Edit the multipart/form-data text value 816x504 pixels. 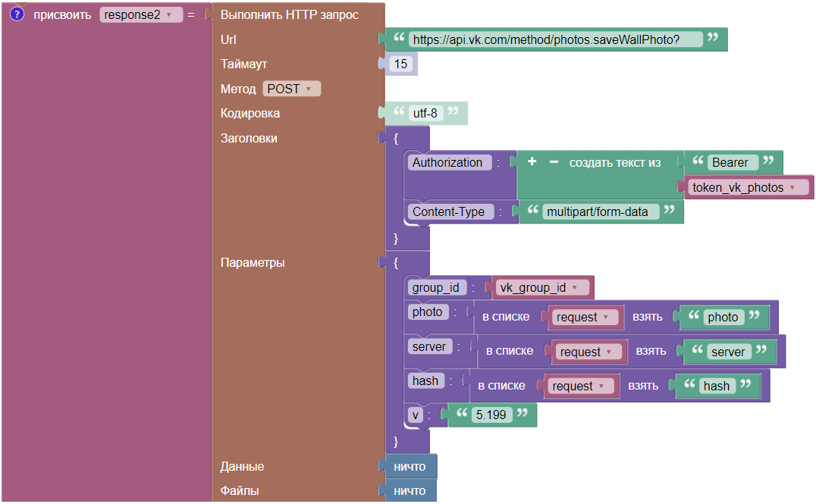598,212
